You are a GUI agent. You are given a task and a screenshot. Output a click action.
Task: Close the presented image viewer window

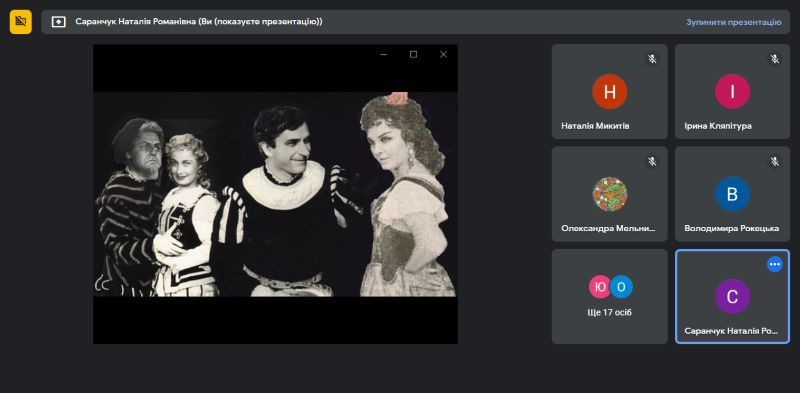click(x=443, y=55)
